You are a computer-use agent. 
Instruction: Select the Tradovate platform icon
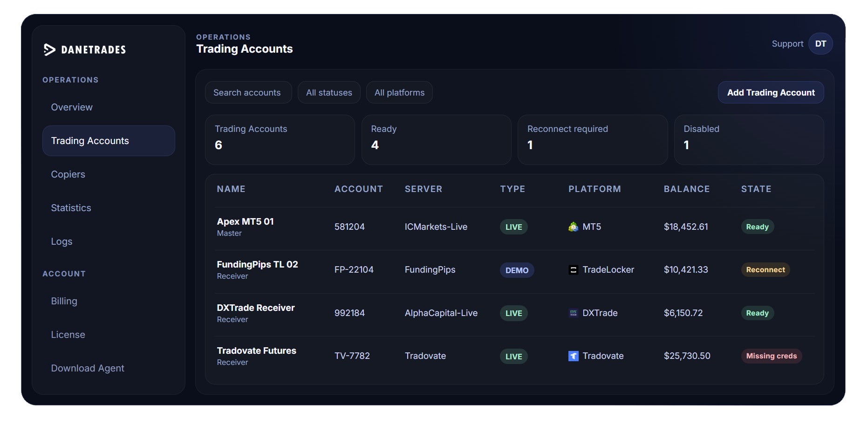[x=573, y=356]
